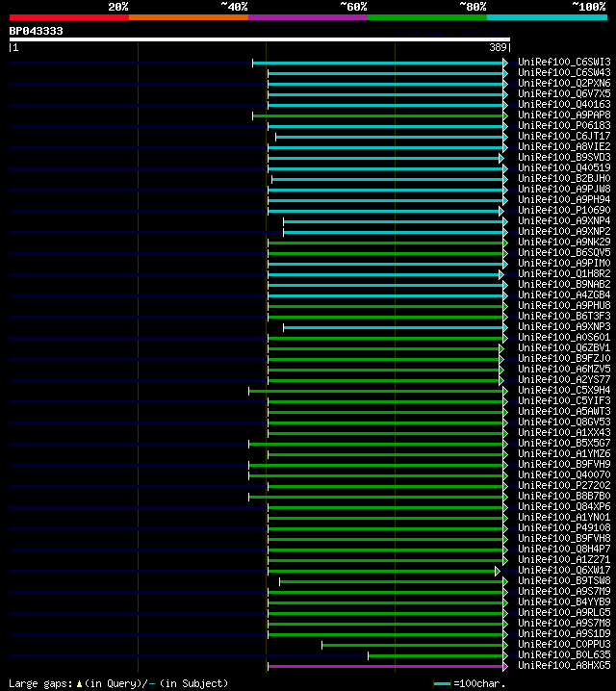Open the UniRef100_B5X5G7 hit
The height and width of the screenshot is (691, 616).
pyautogui.click(x=564, y=443)
